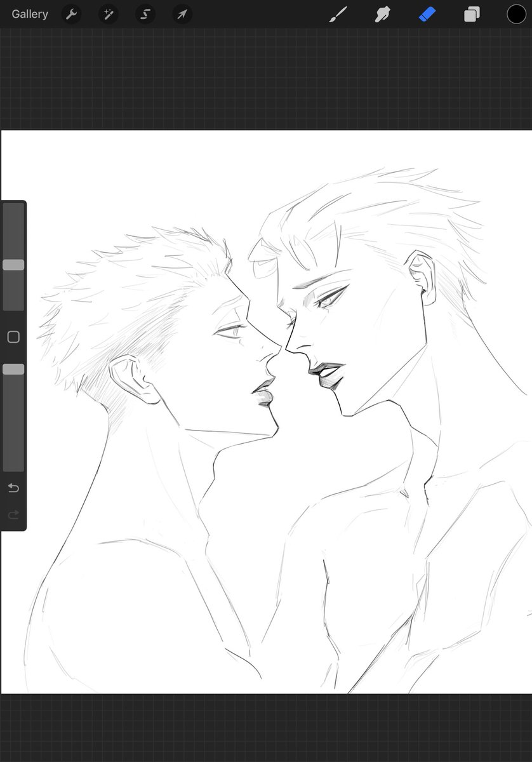Select the Eraser tool
This screenshot has height=762, width=532.
click(427, 14)
